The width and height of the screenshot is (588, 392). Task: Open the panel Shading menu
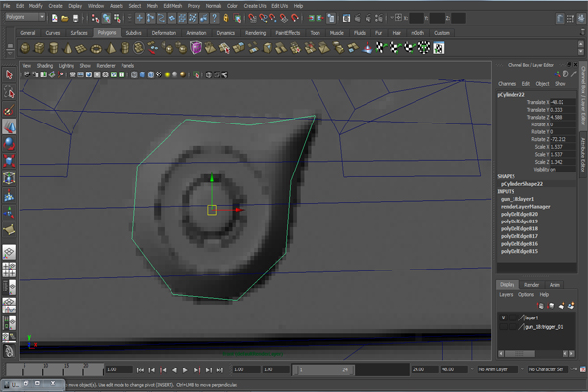click(45, 66)
